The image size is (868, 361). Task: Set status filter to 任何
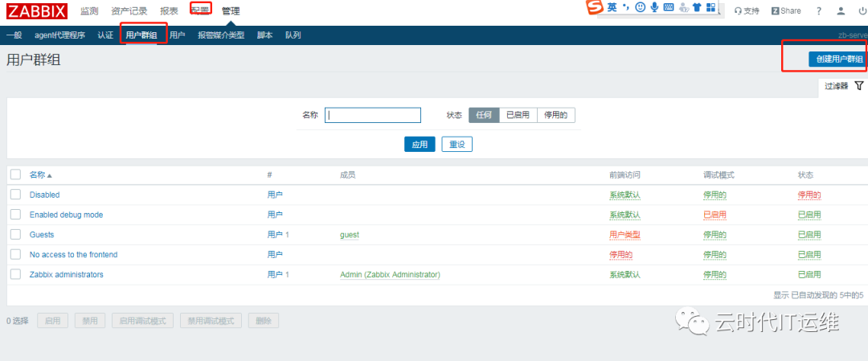(x=484, y=115)
